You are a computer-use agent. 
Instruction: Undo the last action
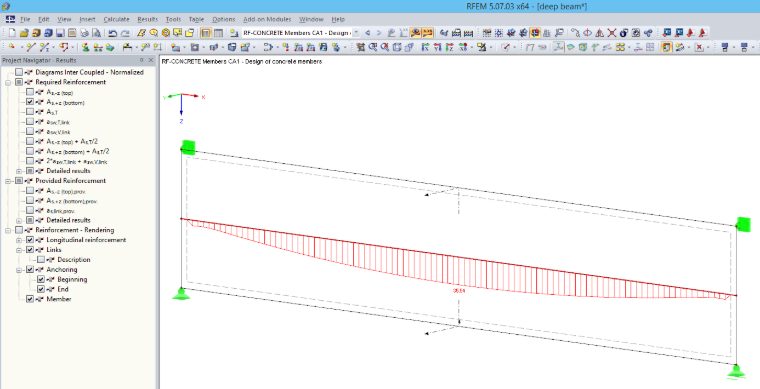(112, 33)
